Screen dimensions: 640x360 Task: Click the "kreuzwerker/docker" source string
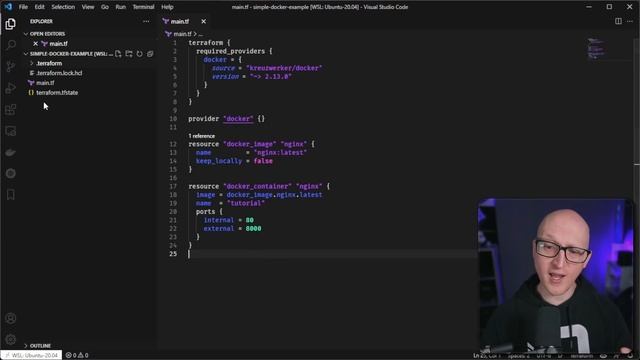284,68
